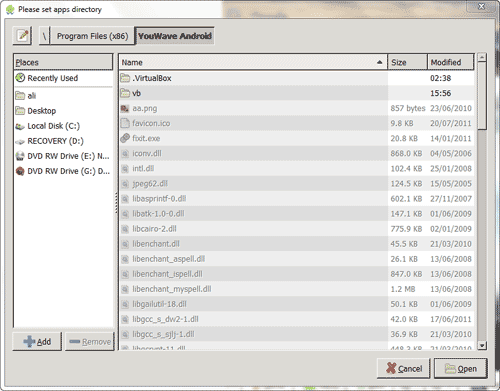Click the intl.dll file icon
Screen dimensions: 500x391
(x=125, y=169)
